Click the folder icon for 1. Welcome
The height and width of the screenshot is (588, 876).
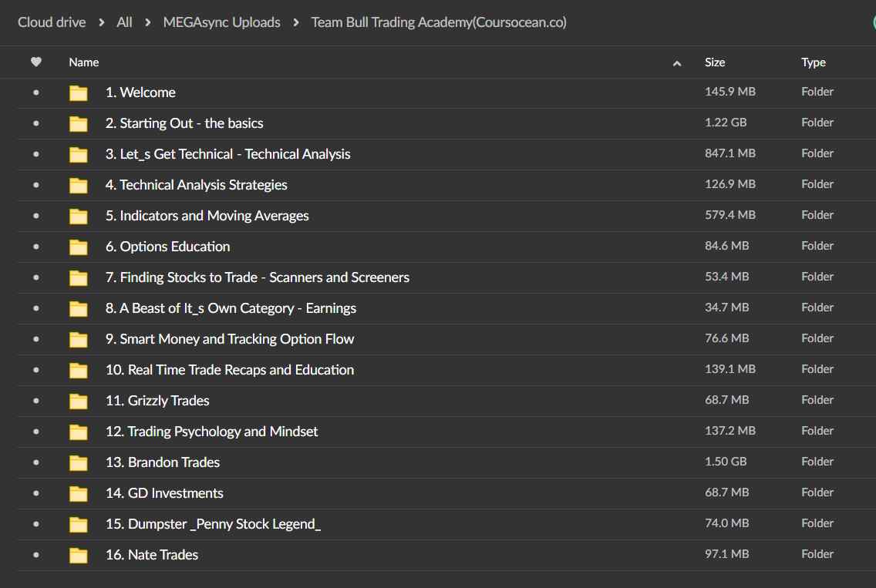78,93
